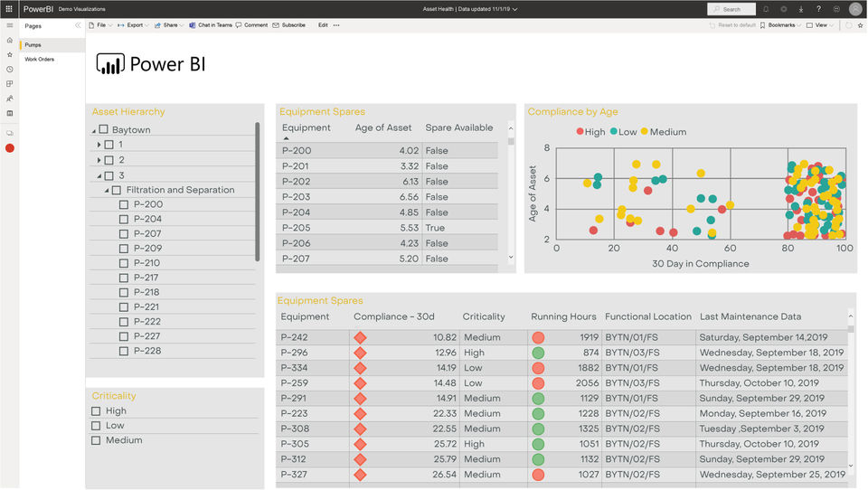Switch to the Pumps page
The width and height of the screenshot is (868, 490).
52,45
